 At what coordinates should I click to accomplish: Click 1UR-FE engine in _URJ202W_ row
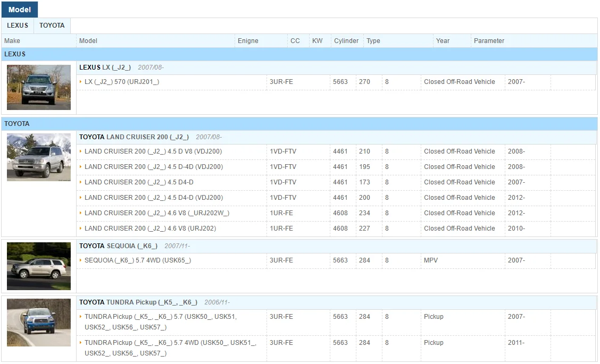coord(281,213)
